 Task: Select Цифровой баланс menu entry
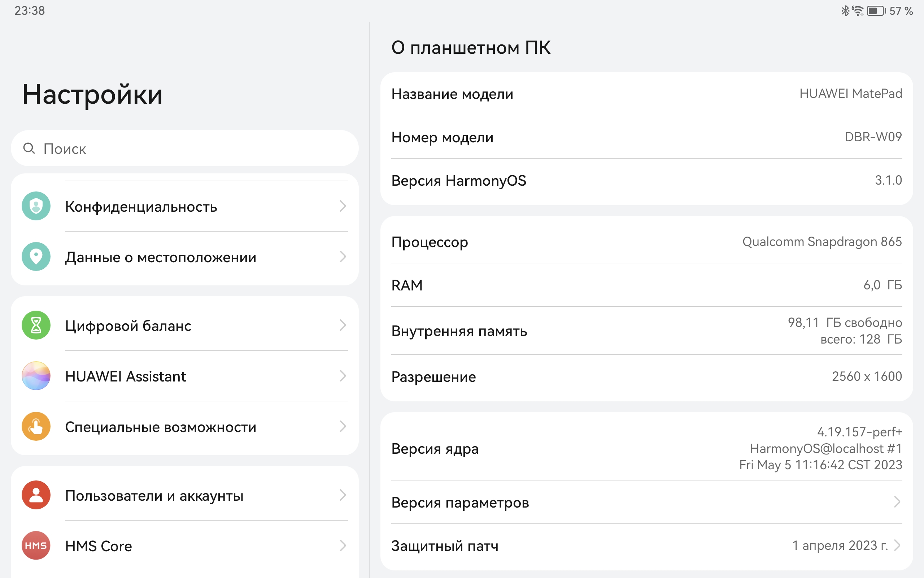click(x=185, y=325)
